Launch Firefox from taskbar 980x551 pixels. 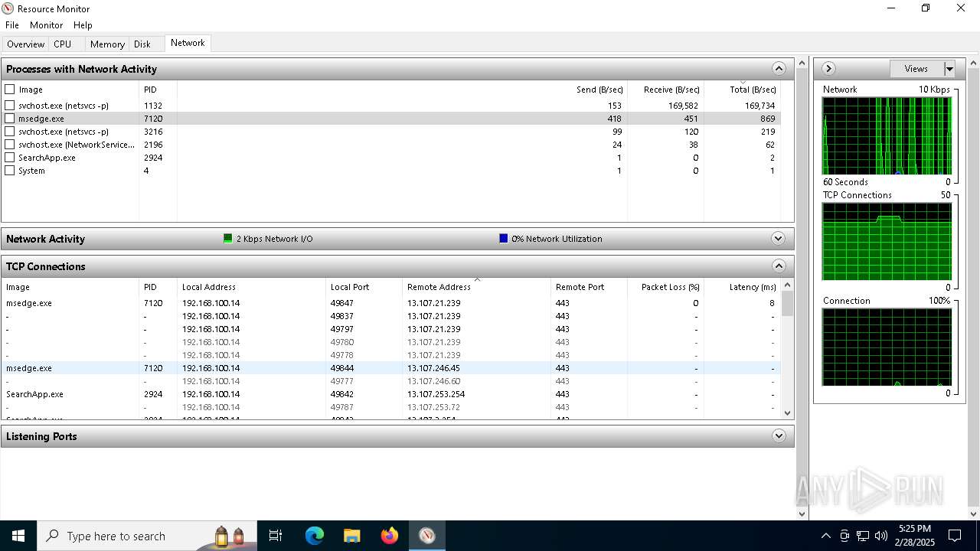click(390, 536)
